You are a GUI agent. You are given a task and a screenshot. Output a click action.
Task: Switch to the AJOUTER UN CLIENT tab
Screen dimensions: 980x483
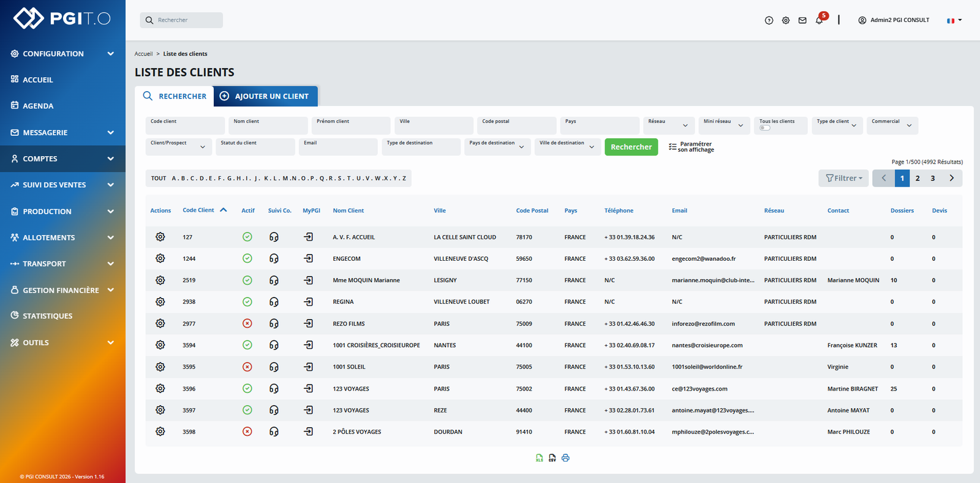point(265,96)
